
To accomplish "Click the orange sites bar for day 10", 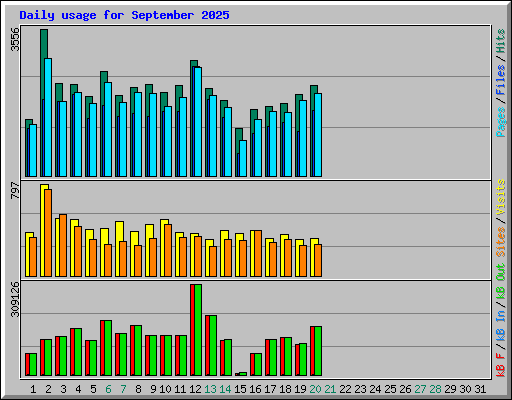I will click(168, 250).
